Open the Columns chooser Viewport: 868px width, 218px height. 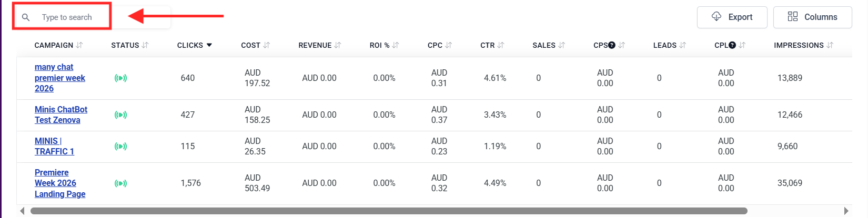pyautogui.click(x=812, y=17)
